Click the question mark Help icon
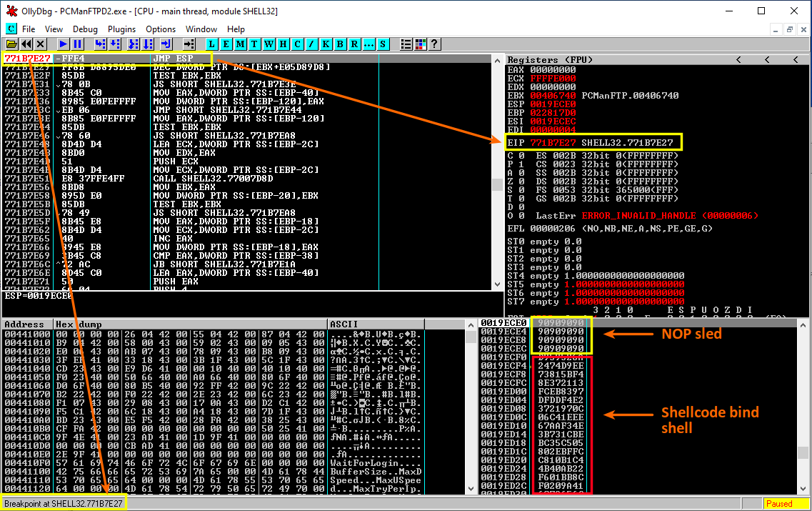Image resolution: width=812 pixels, height=511 pixels. click(x=434, y=44)
